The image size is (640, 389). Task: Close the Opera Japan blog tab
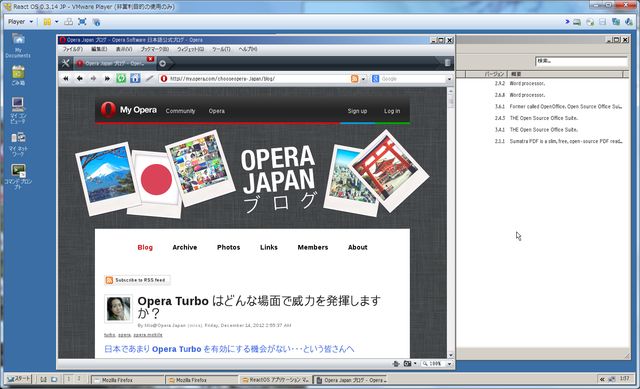pyautogui.click(x=150, y=59)
